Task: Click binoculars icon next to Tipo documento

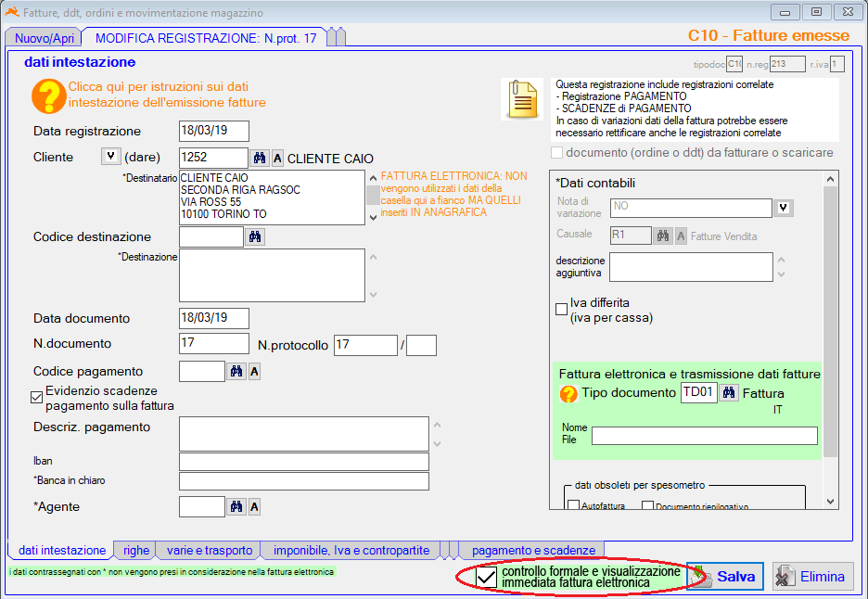Action: coord(729,393)
